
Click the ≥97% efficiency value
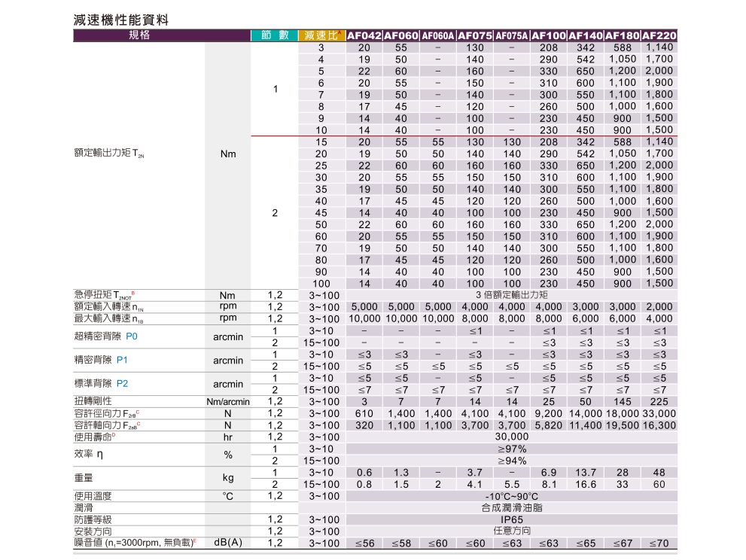pyautogui.click(x=511, y=449)
